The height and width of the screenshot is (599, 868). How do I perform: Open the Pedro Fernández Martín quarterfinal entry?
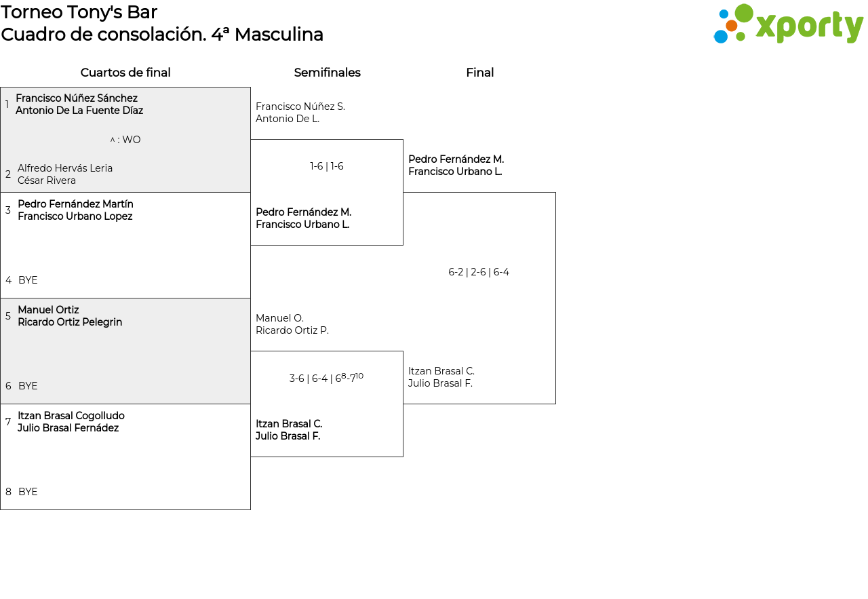click(x=75, y=210)
